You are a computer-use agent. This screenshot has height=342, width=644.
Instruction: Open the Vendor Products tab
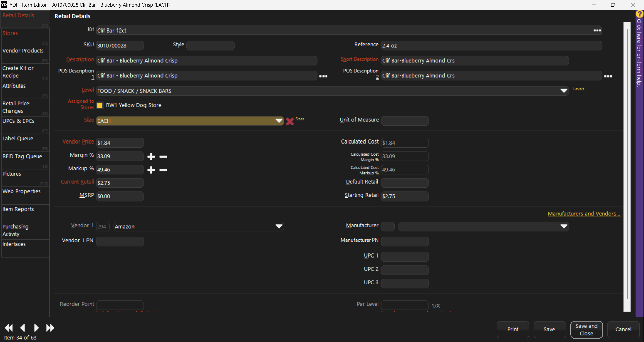(25, 54)
